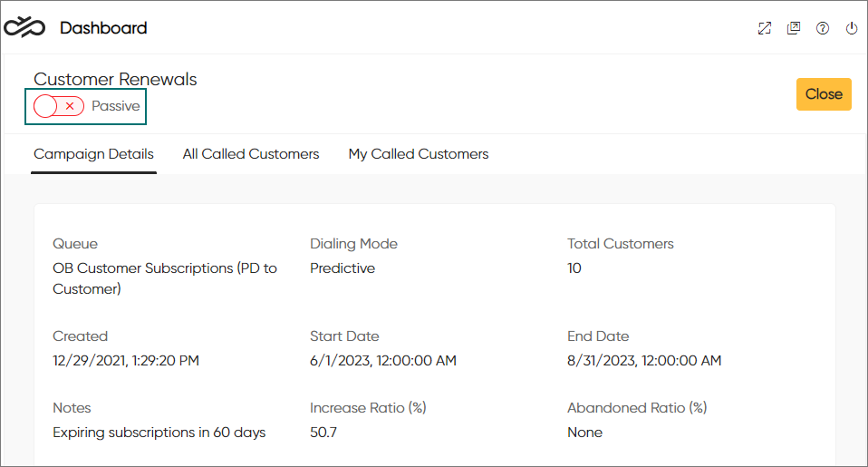Click the Expiring subscriptions notes text

tap(159, 433)
